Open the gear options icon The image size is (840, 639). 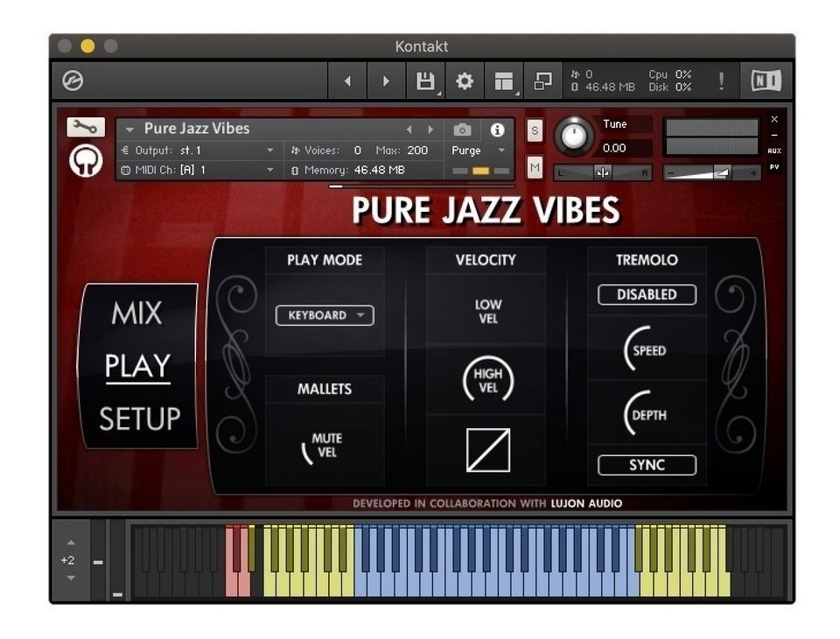click(465, 81)
